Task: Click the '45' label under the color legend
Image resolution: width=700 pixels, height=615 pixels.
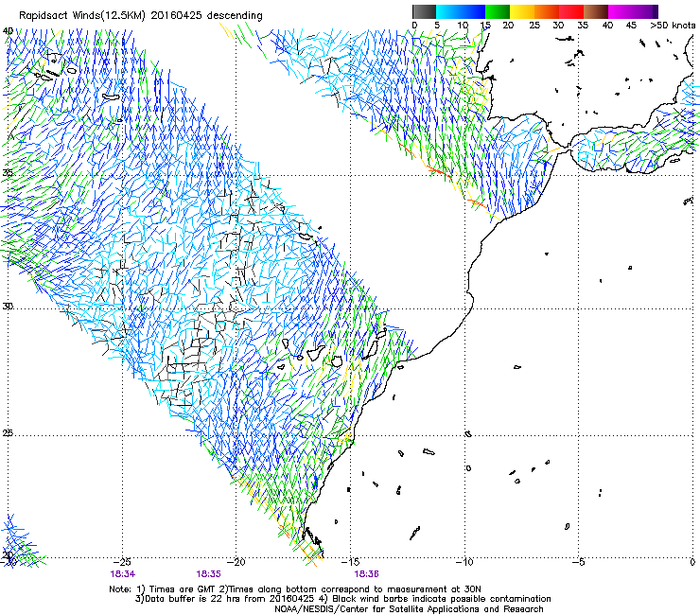Action: pyautogui.click(x=631, y=26)
